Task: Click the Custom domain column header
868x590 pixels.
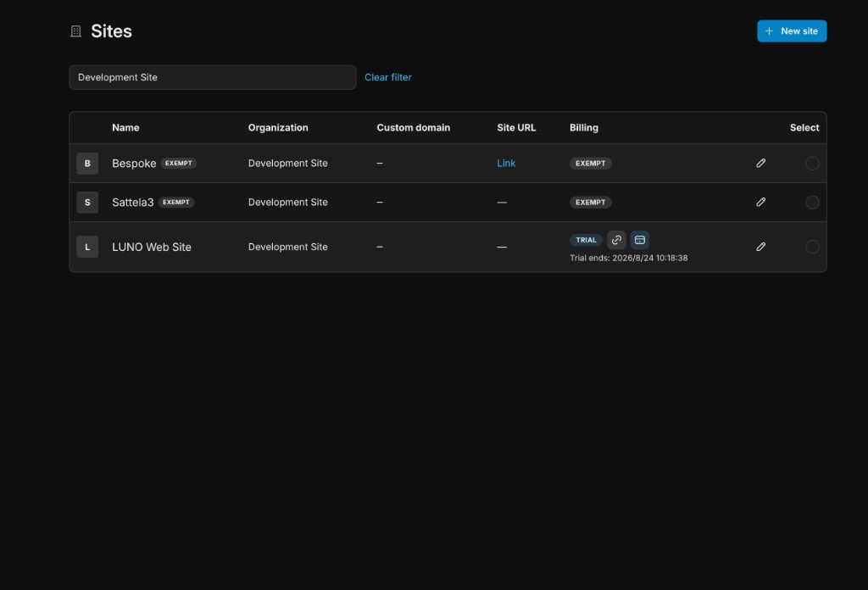Action: [413, 127]
